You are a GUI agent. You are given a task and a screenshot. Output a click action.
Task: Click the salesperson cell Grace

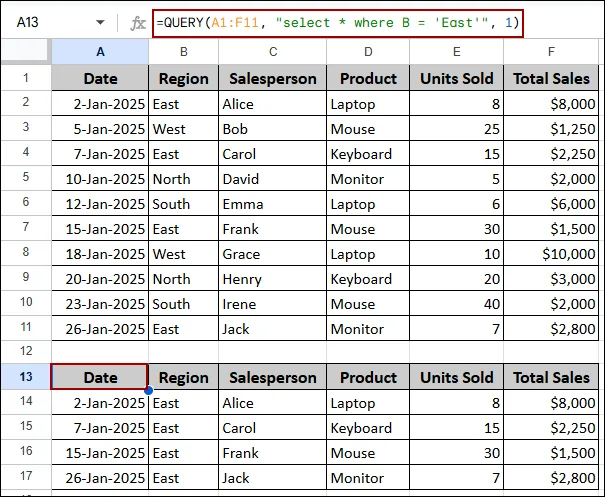pos(273,254)
